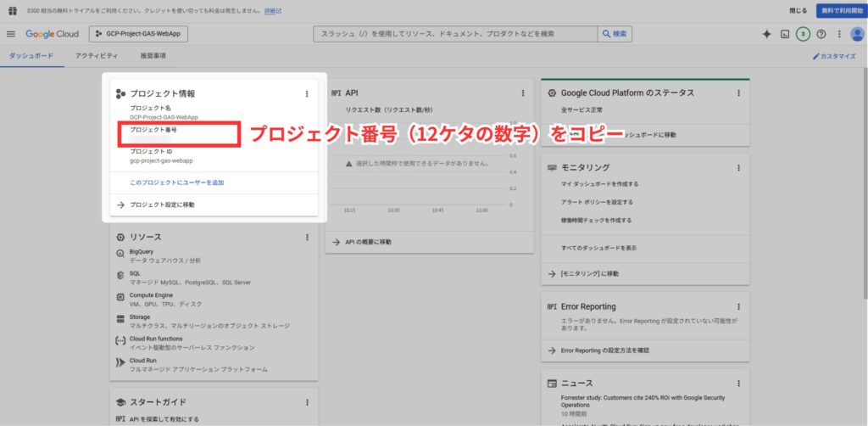868x426 pixels.
Task: Dismiss banner with 閉じる button
Action: tap(798, 10)
